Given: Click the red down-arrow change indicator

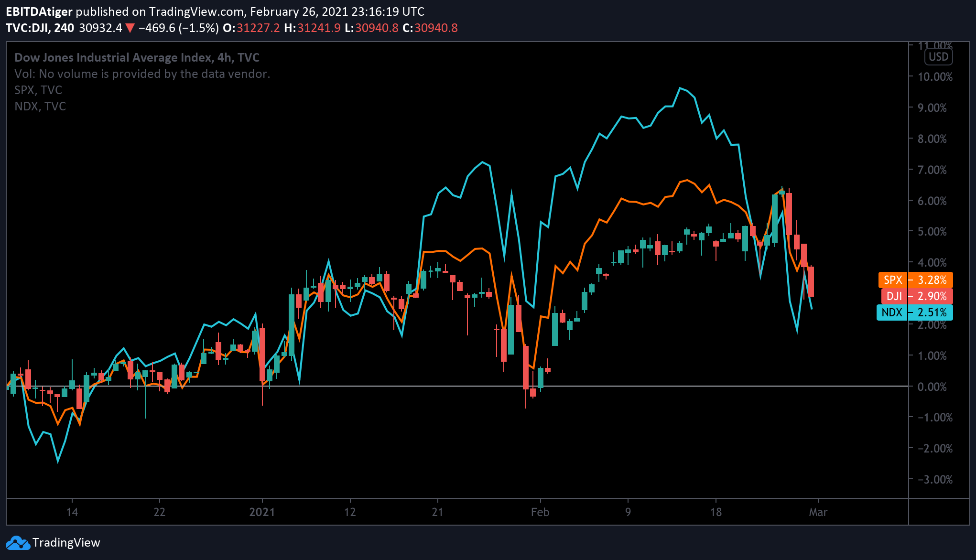Looking at the screenshot, I should (x=130, y=28).
